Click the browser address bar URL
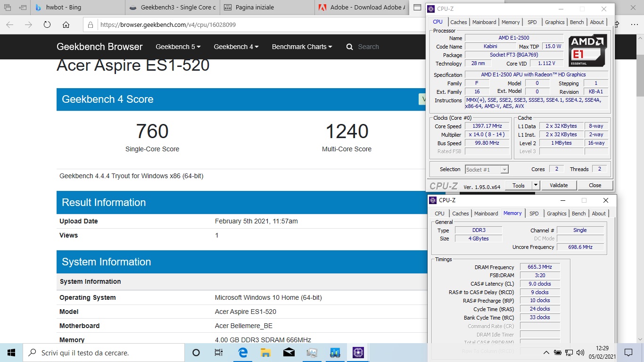The height and width of the screenshot is (362, 644). click(168, 25)
